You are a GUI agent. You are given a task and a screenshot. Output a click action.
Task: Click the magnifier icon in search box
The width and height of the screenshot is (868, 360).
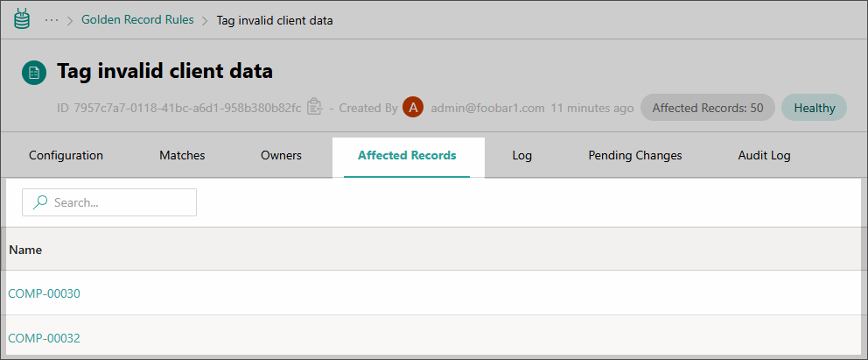[39, 202]
